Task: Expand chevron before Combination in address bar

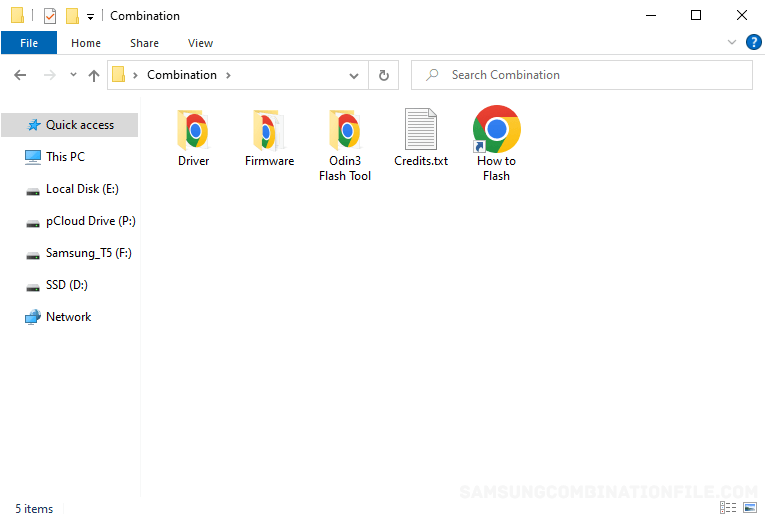Action: point(135,75)
